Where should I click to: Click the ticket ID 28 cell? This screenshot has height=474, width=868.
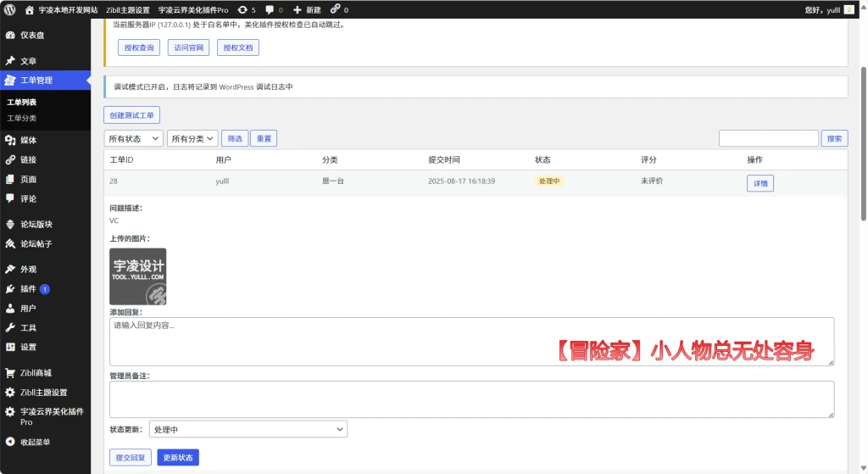[x=114, y=181]
